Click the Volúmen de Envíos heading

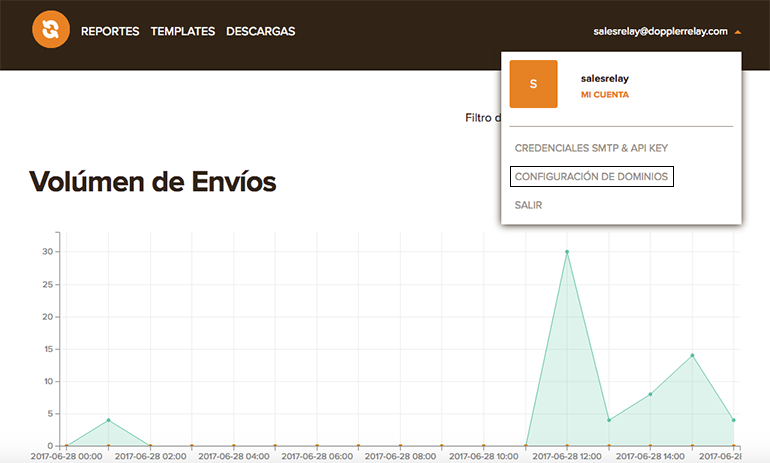point(152,181)
